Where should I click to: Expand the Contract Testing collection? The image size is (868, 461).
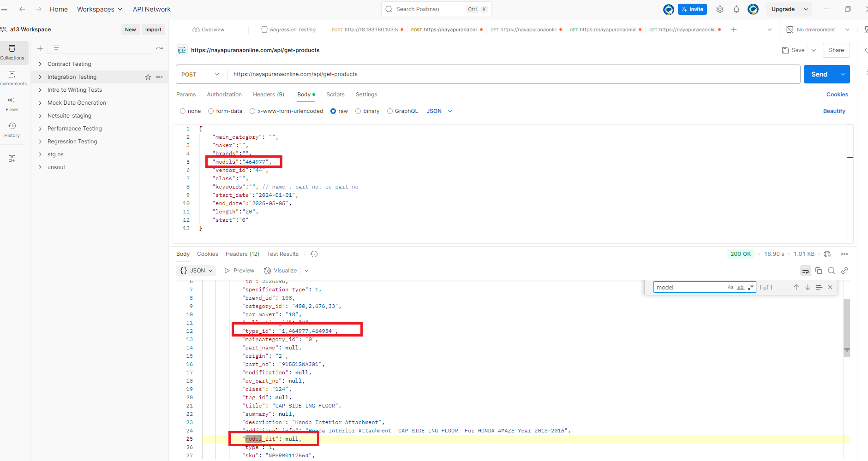tap(40, 64)
